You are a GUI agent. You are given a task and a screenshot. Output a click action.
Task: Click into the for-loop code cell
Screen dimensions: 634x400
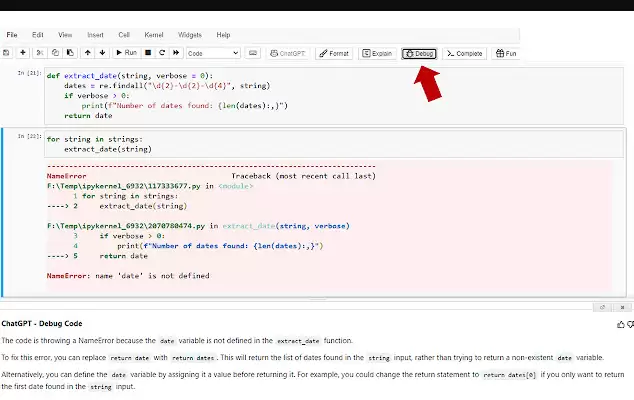click(334, 144)
